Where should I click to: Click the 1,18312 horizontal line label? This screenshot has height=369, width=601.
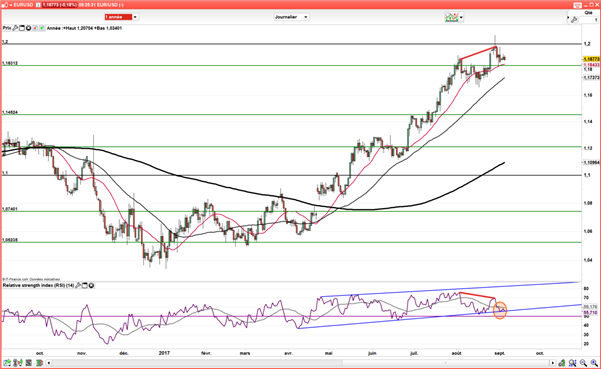coord(10,63)
